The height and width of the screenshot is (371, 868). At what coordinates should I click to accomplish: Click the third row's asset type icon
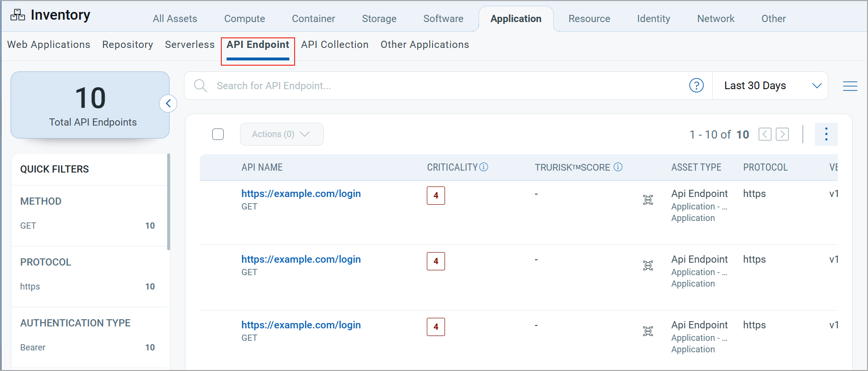coord(648,331)
